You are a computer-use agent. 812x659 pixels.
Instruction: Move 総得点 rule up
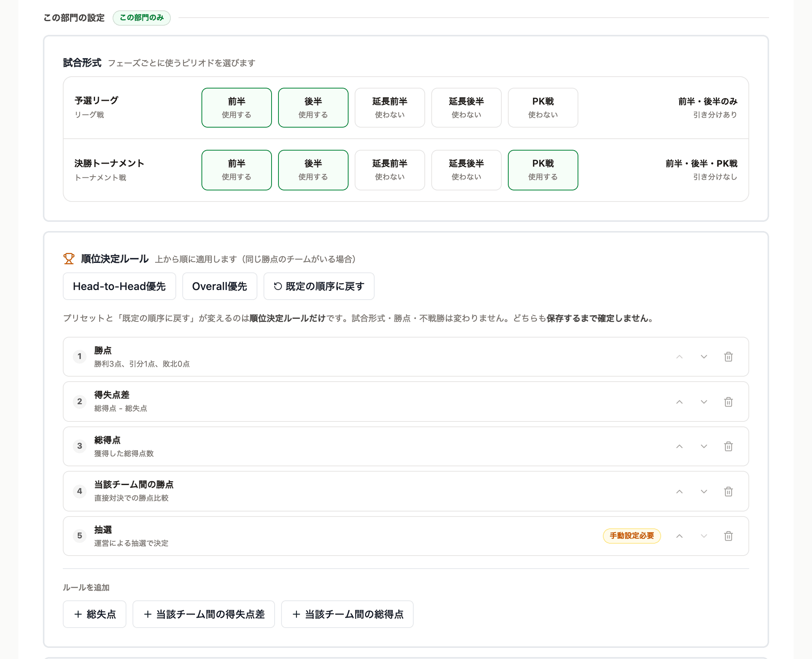[x=679, y=446]
